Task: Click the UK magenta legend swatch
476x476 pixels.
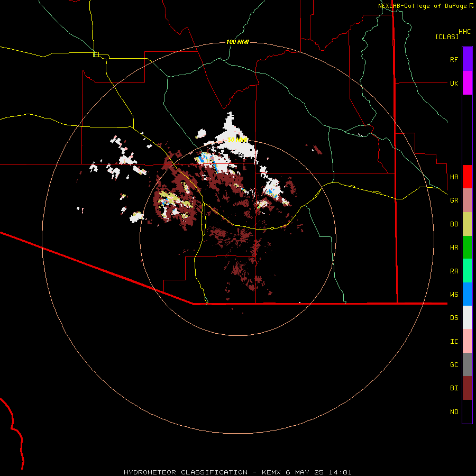Action: (x=467, y=83)
